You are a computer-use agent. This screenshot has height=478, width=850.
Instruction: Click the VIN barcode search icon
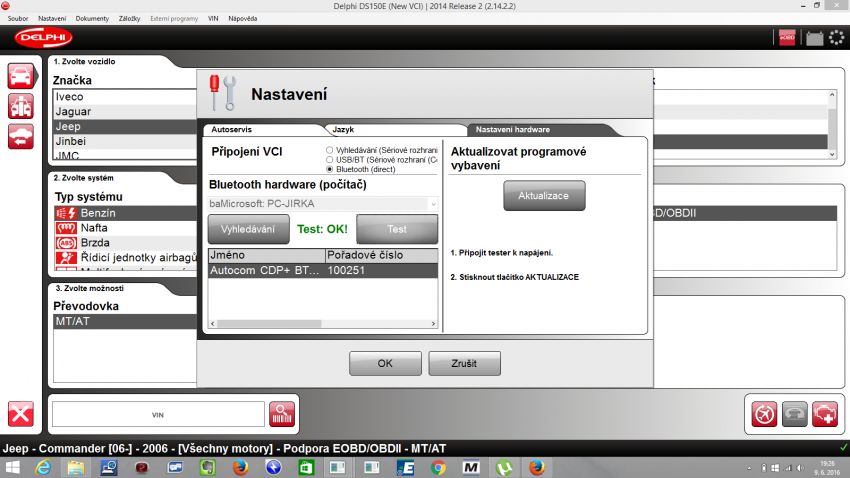pos(282,415)
